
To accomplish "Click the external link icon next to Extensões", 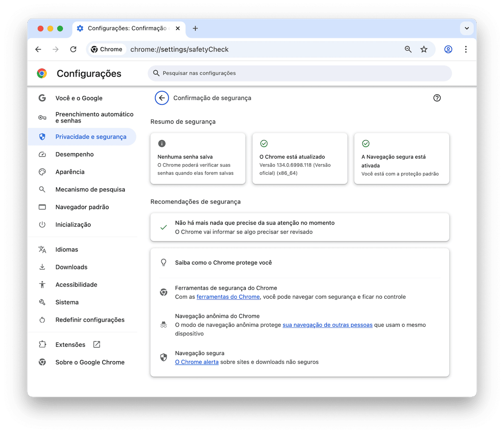I will pyautogui.click(x=97, y=344).
